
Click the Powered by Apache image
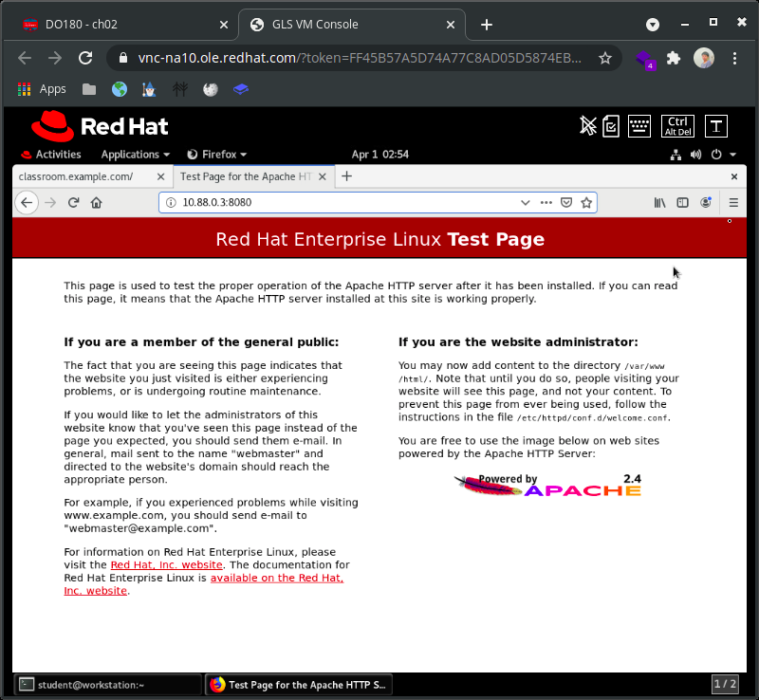pos(547,486)
